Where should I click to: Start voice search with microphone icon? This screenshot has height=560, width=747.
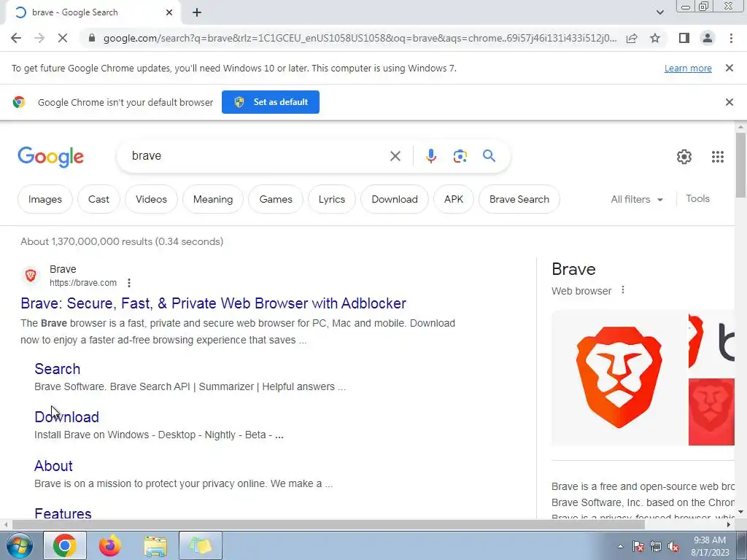click(430, 156)
